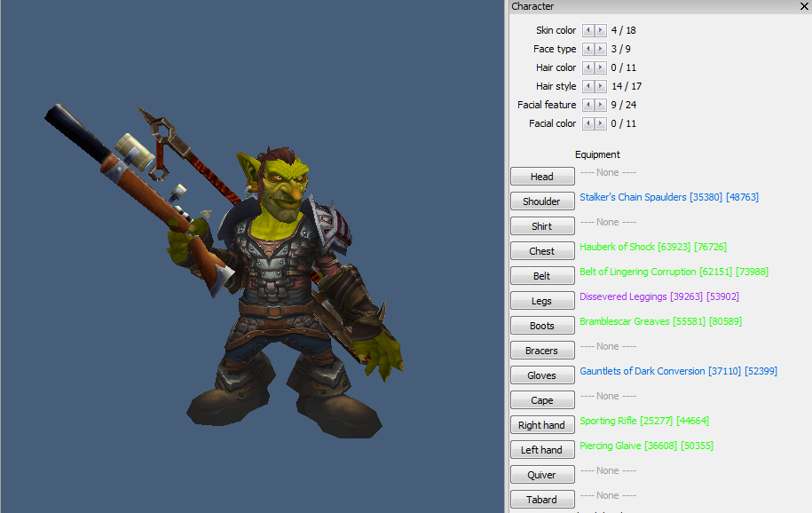The width and height of the screenshot is (812, 513).
Task: Pick a Chest armor piece
Action: [542, 251]
